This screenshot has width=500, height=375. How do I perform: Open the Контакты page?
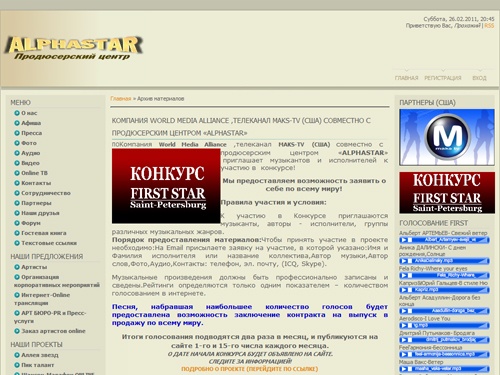36,183
